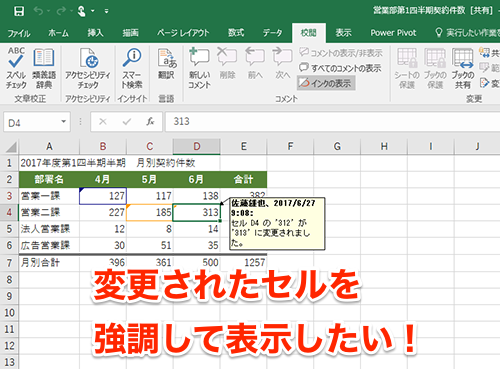Screen dimensions: 500x369
Task: Select column B header
Action: tap(103, 147)
